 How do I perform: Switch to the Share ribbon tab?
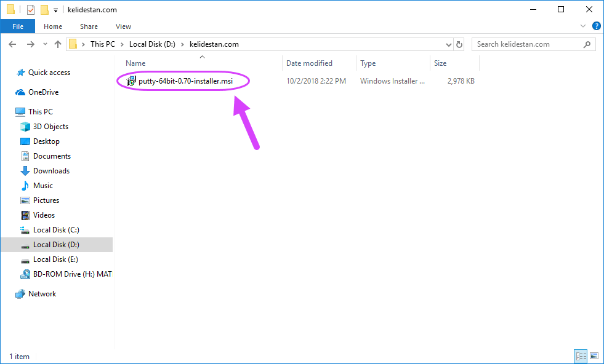(89, 26)
